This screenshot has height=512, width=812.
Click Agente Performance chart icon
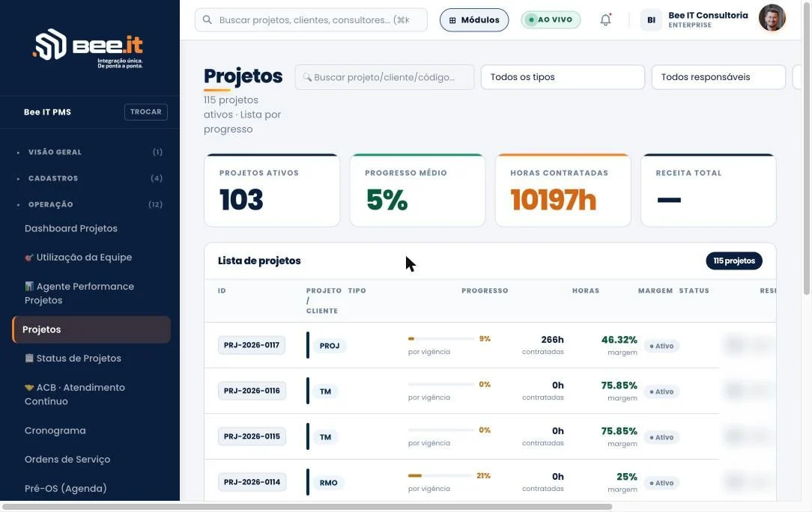29,286
